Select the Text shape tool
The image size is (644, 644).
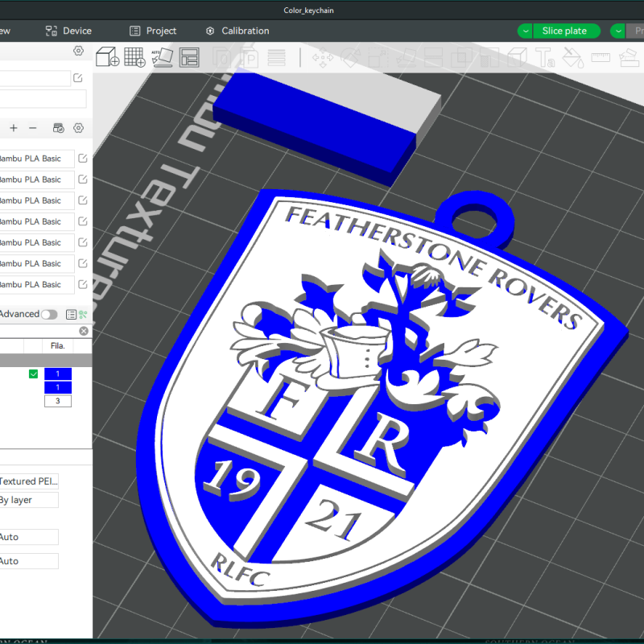pyautogui.click(x=545, y=57)
